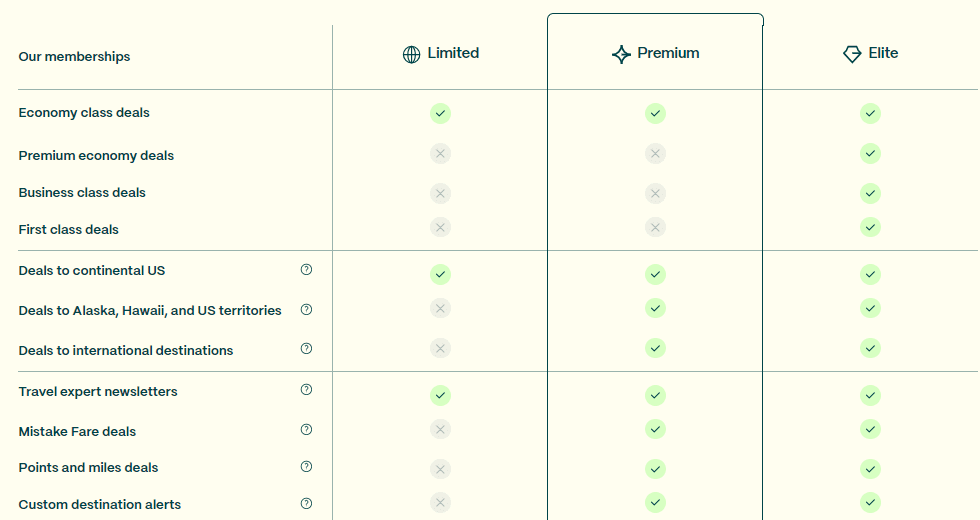The image size is (980, 520).
Task: Click the star icon beside Premium
Action: (x=621, y=54)
